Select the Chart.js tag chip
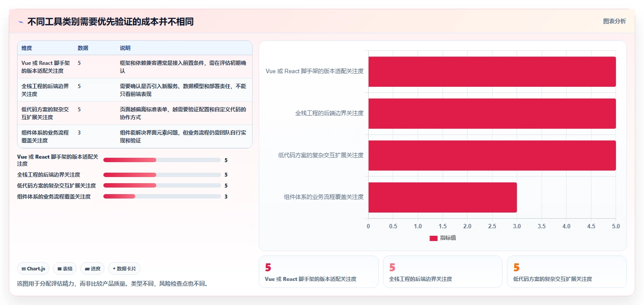 (x=33, y=269)
